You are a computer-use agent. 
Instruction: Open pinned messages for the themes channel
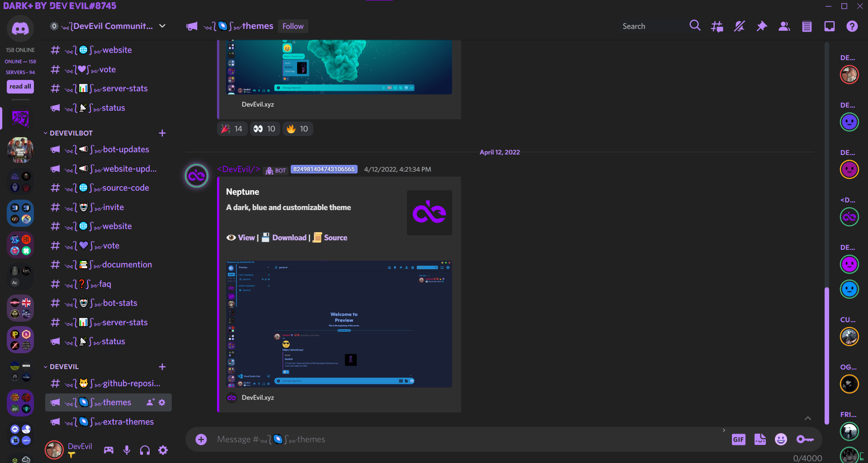(x=761, y=26)
